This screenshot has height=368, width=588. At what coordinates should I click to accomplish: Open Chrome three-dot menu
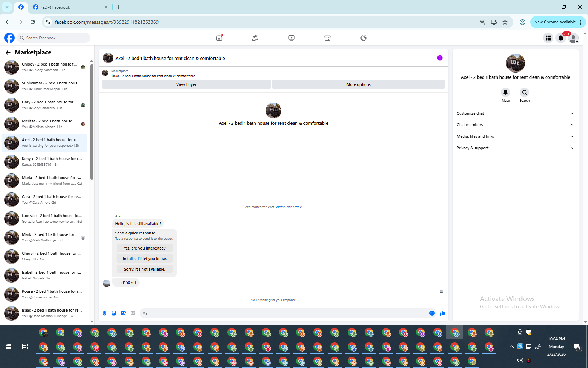[x=580, y=22]
